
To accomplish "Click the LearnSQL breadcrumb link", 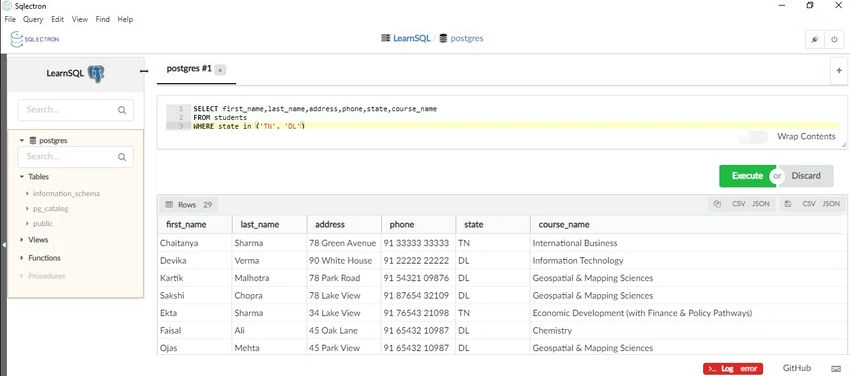I will 411,38.
